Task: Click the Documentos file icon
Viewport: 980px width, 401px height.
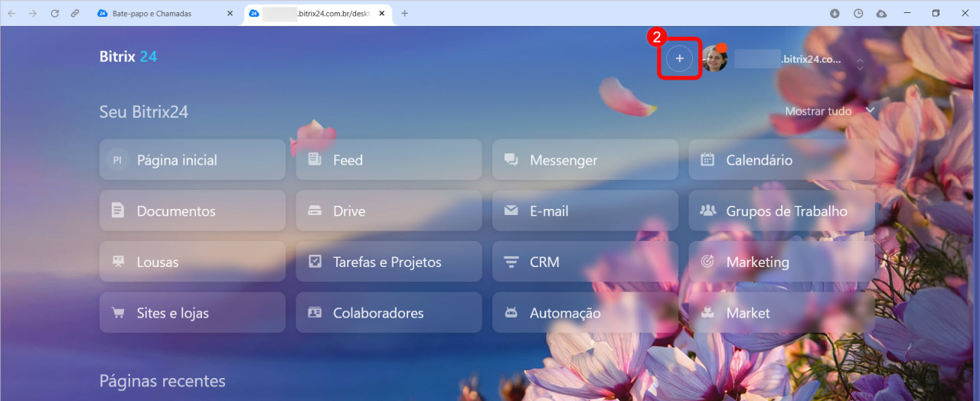Action: 117,210
